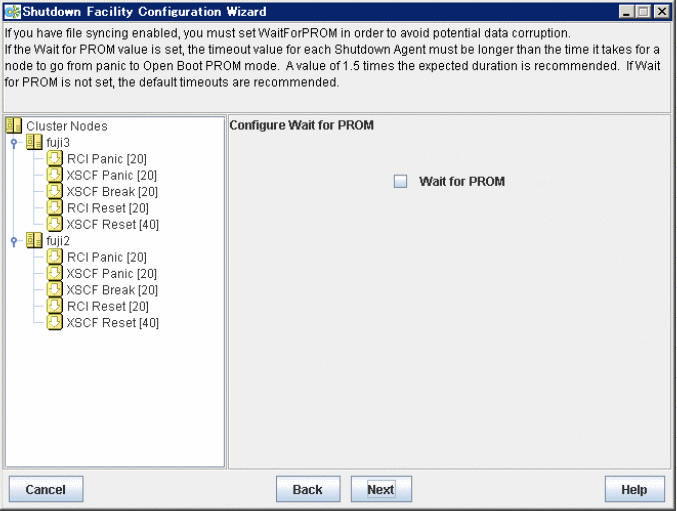
Task: Select RCI Reset [20] under fuji3
Action: coord(108,208)
